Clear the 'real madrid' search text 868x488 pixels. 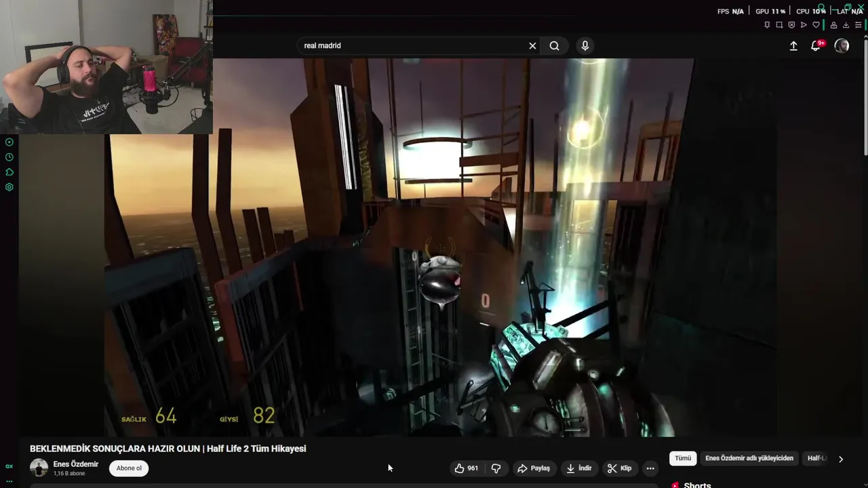(x=532, y=45)
